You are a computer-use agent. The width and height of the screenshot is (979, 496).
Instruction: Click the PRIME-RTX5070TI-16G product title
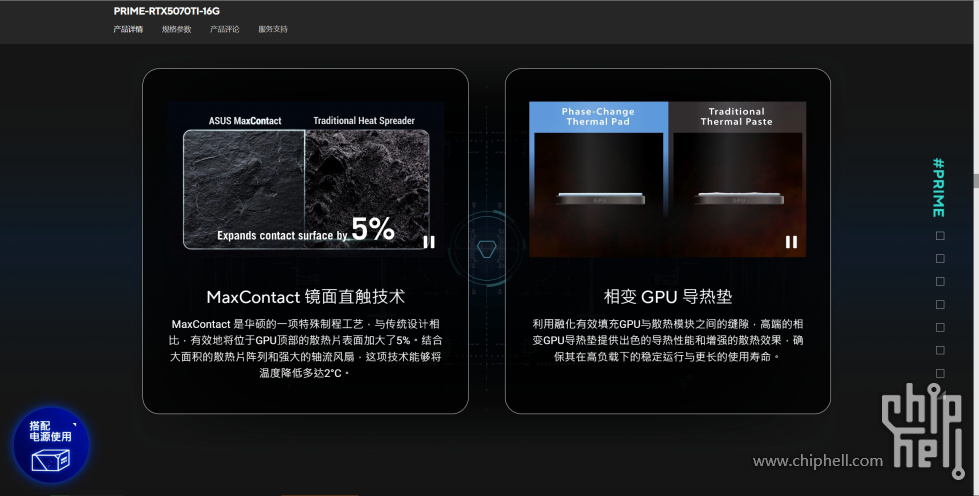click(x=167, y=11)
